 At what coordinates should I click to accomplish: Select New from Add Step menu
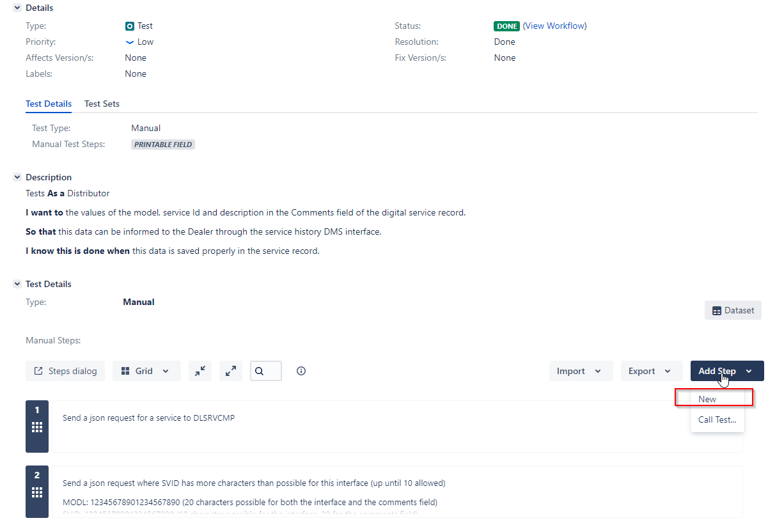click(x=707, y=399)
